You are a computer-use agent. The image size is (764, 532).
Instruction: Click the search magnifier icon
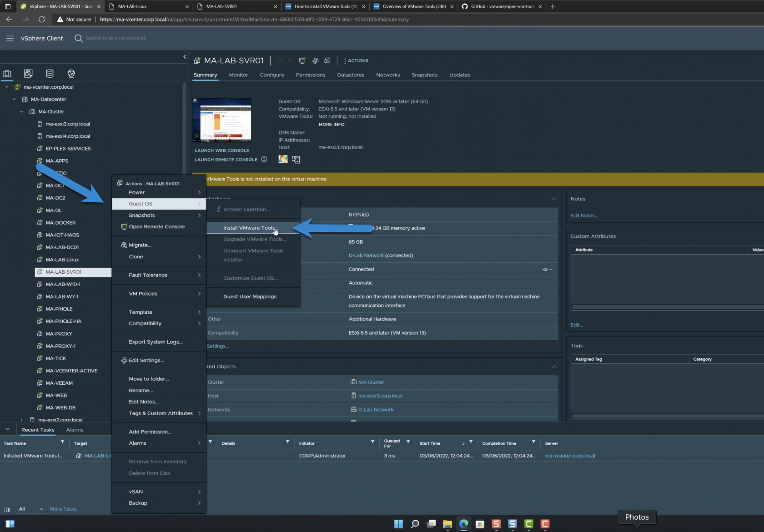tap(78, 38)
